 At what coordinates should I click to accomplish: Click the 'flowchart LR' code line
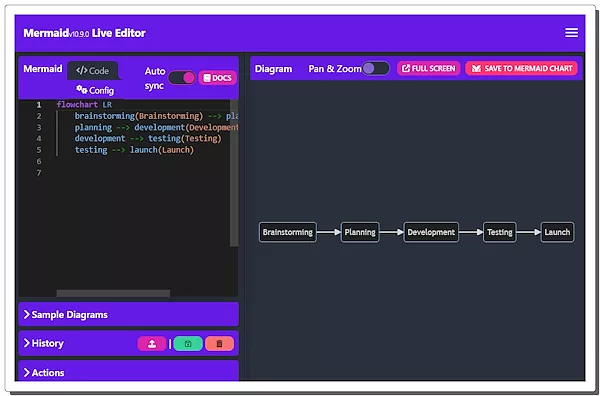click(x=84, y=104)
